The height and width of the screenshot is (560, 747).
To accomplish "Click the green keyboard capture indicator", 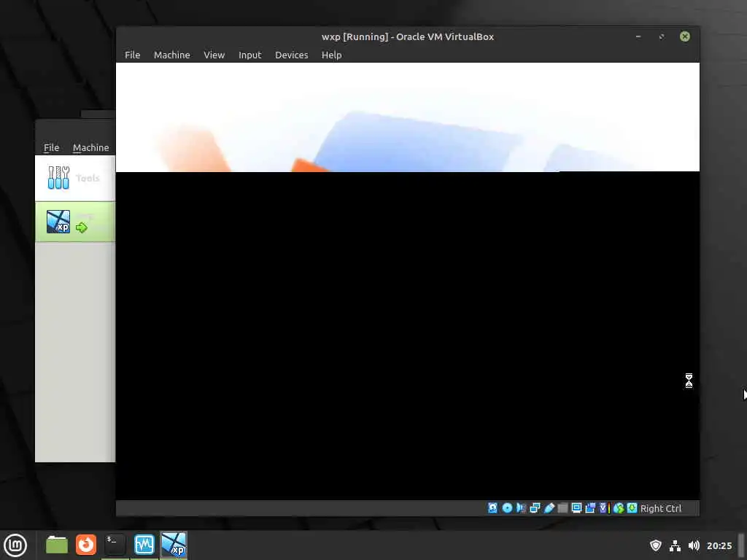I will (632, 508).
